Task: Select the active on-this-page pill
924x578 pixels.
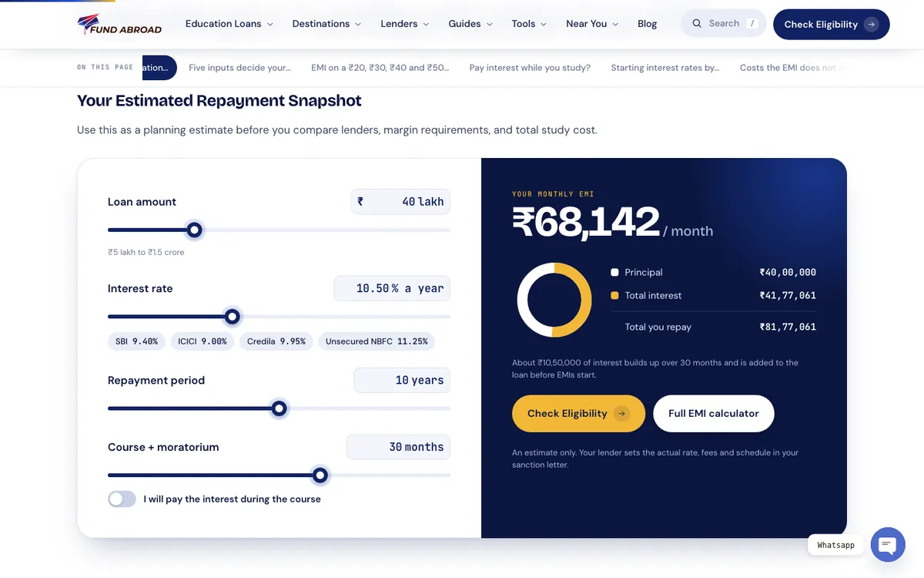Action: [x=159, y=68]
